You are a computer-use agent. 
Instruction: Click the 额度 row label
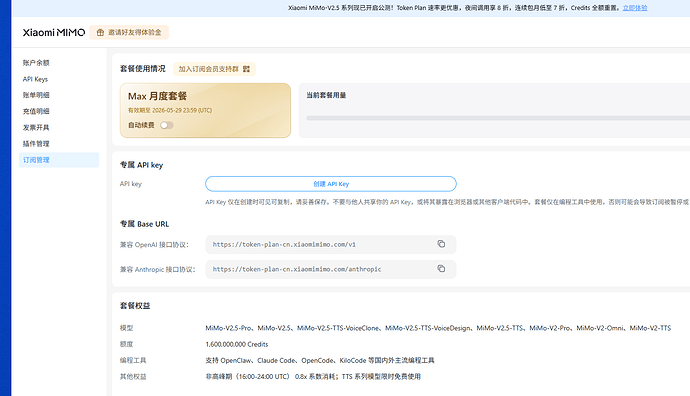[x=126, y=344]
